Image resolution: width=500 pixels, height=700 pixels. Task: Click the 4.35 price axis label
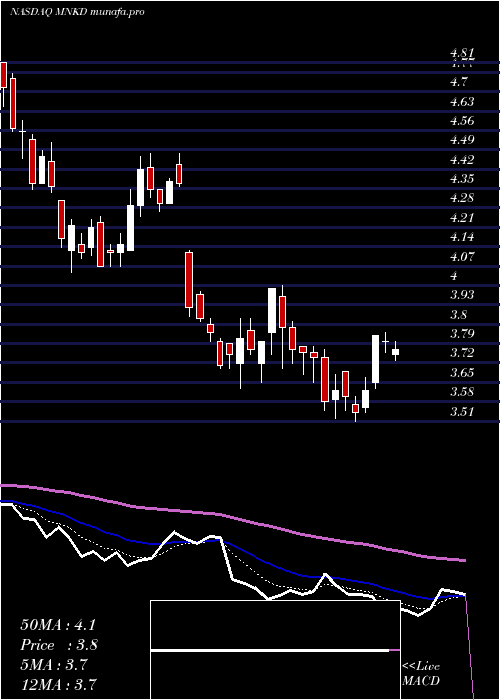pos(462,179)
